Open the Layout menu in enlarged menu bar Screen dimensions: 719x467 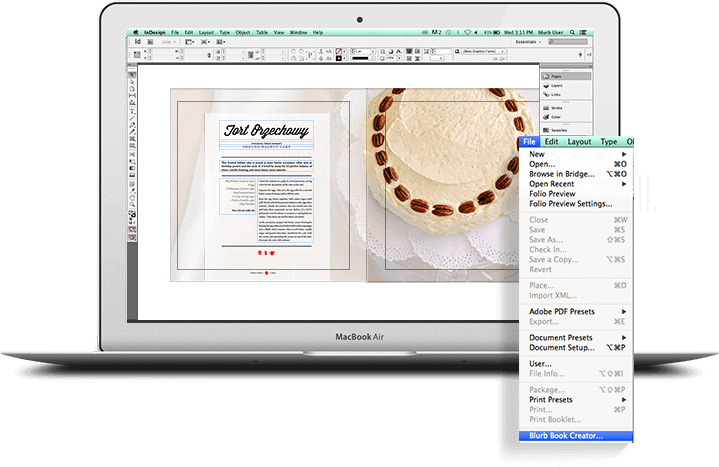(579, 142)
